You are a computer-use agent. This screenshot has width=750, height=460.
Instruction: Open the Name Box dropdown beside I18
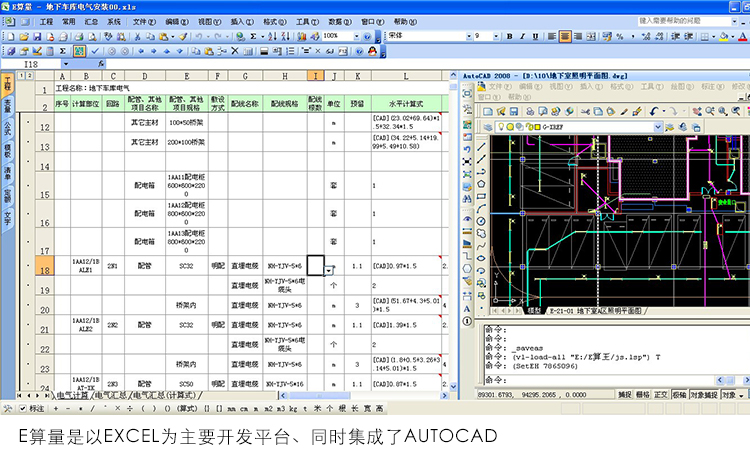tap(66, 64)
